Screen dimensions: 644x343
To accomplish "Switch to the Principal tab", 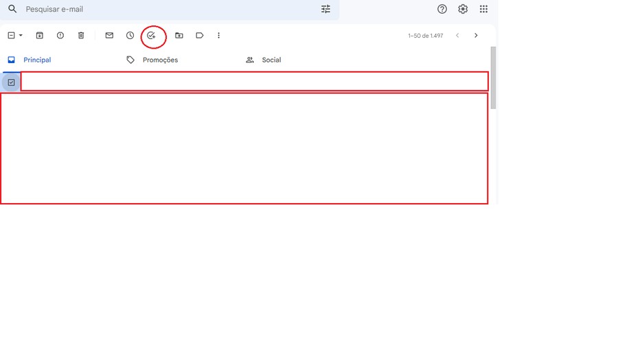I will [x=29, y=60].
